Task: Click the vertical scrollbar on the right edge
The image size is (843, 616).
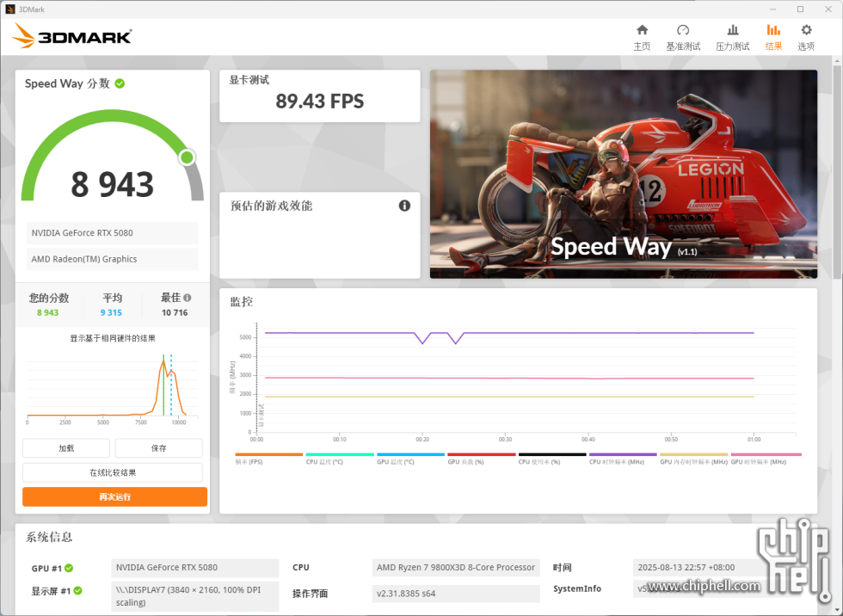Action: pos(837,172)
